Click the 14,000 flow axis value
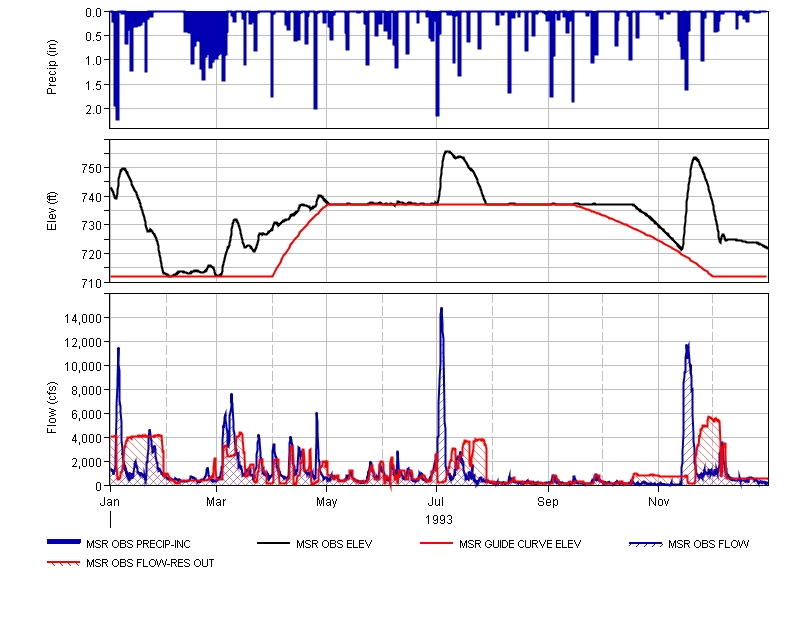The image size is (800, 627). click(83, 319)
